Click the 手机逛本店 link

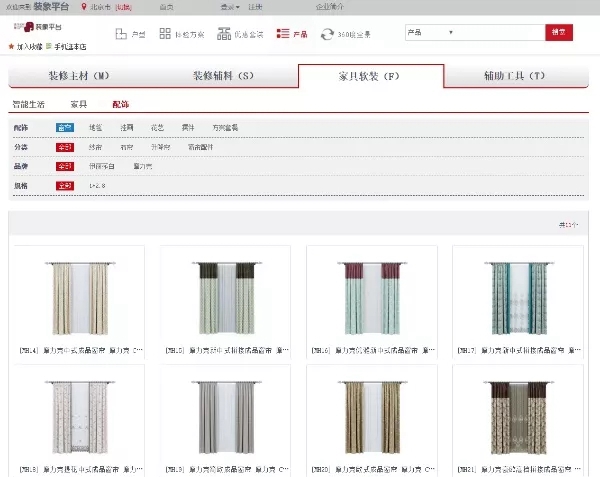pyautogui.click(x=70, y=47)
